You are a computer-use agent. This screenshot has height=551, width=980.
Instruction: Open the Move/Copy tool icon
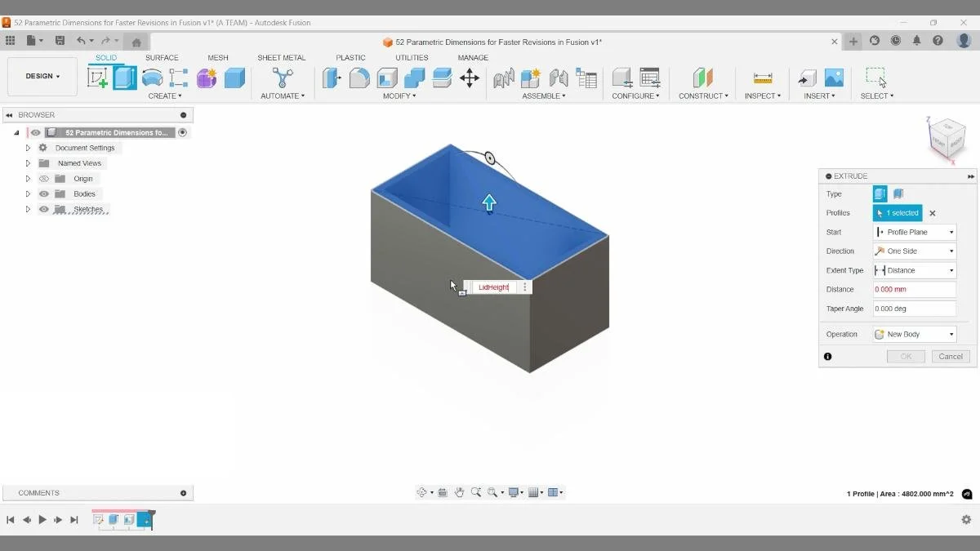tap(469, 78)
